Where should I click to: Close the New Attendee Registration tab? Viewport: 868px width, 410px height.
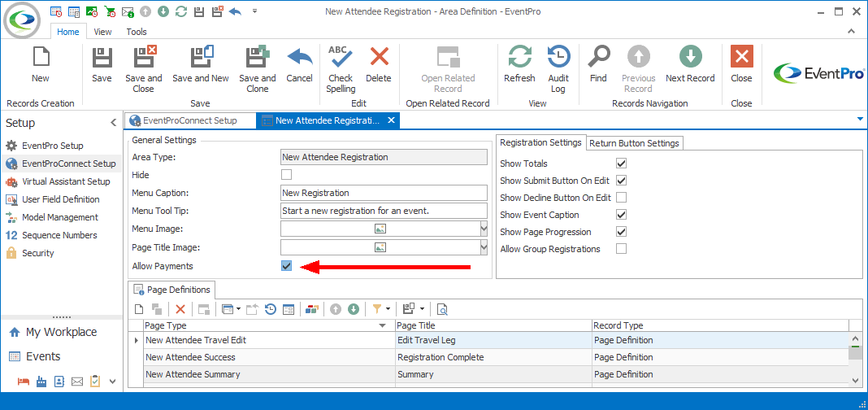(x=391, y=120)
